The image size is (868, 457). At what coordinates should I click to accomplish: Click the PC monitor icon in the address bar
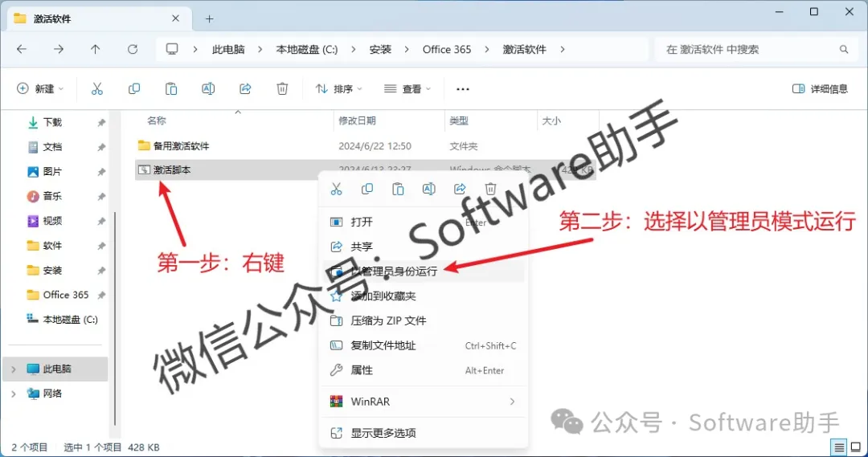(x=172, y=49)
